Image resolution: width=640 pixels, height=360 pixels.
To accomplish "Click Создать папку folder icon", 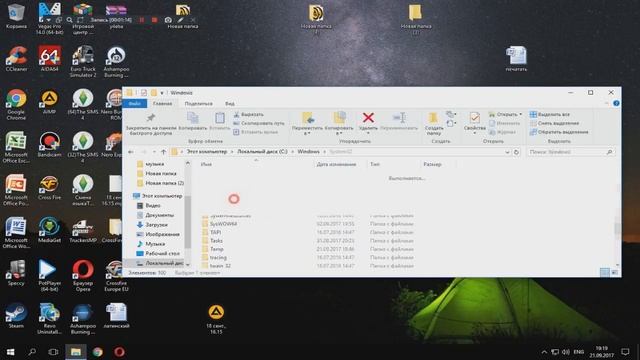I will 433,118.
